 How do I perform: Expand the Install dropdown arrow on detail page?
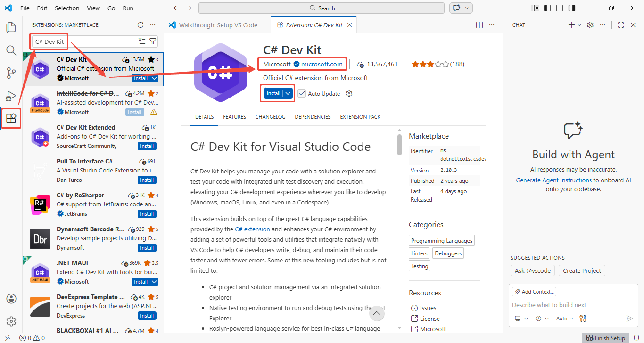[x=288, y=93]
